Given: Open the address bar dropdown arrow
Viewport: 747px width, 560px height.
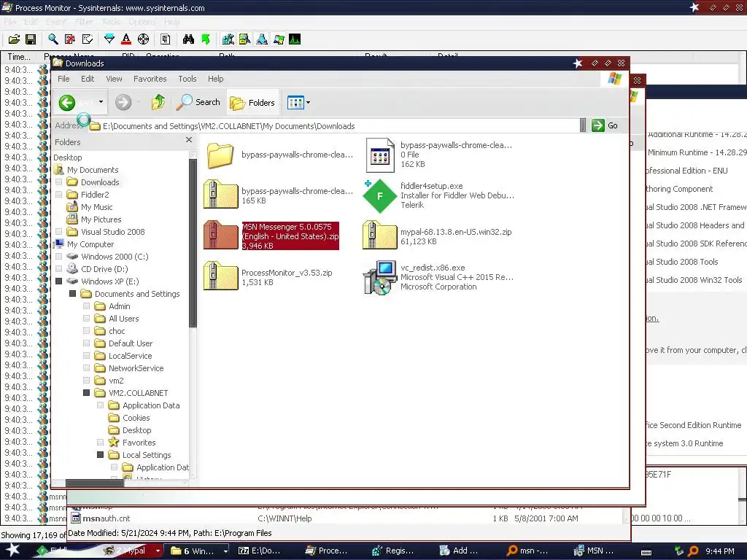Looking at the screenshot, I should tap(583, 125).
